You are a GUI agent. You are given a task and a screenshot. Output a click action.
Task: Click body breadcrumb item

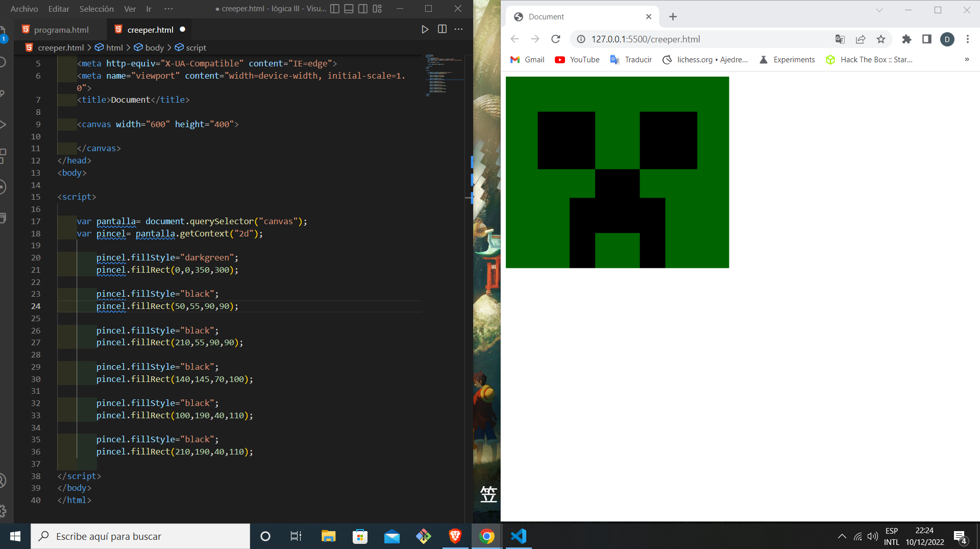(x=154, y=47)
